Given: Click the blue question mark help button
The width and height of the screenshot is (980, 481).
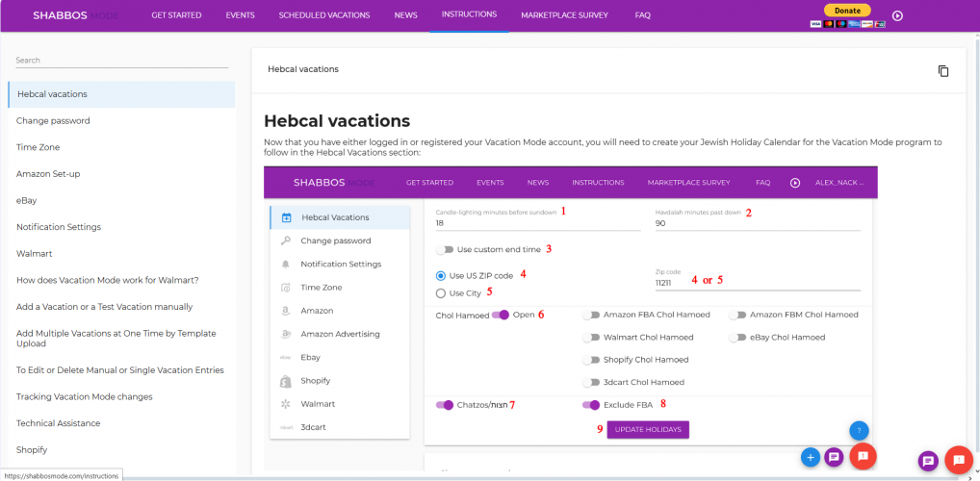Looking at the screenshot, I should pos(860,430).
